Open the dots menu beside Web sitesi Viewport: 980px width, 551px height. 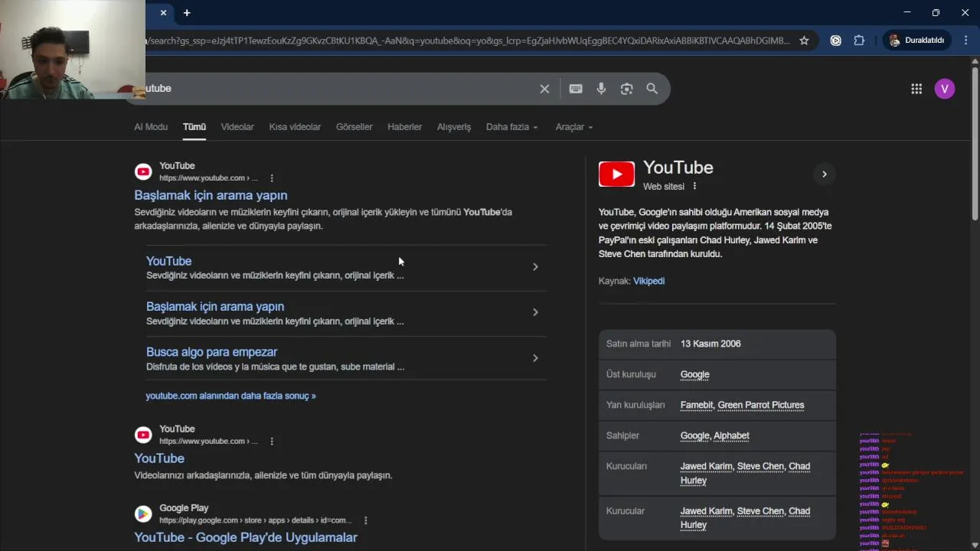tap(694, 186)
